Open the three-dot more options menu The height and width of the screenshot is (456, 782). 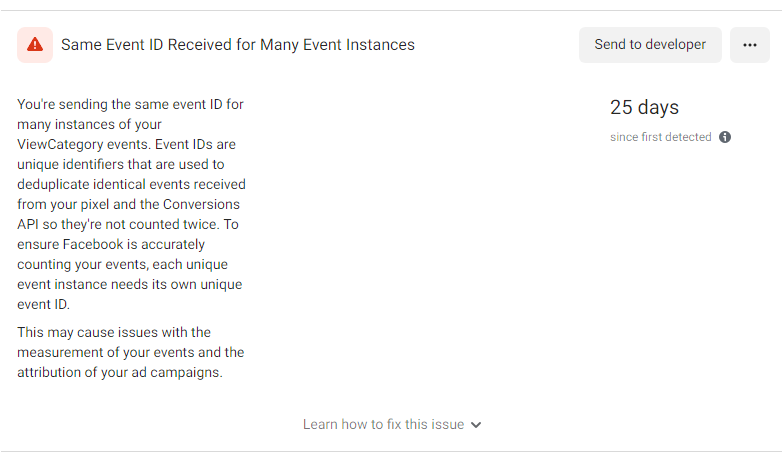[750, 45]
